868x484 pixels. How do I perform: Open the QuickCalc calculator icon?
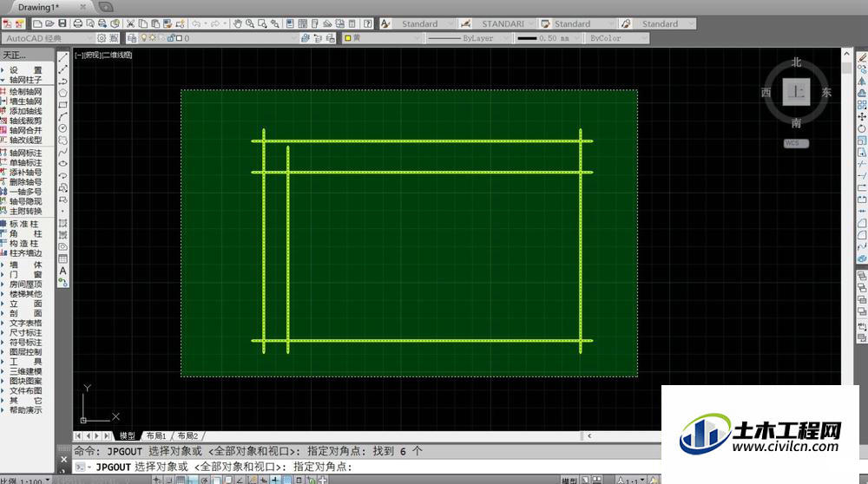352,23
